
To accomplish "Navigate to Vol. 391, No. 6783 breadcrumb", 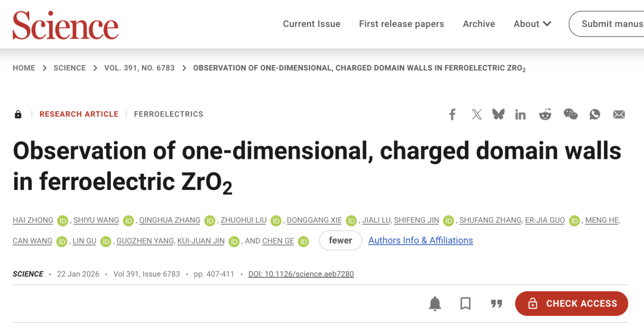I will [140, 68].
